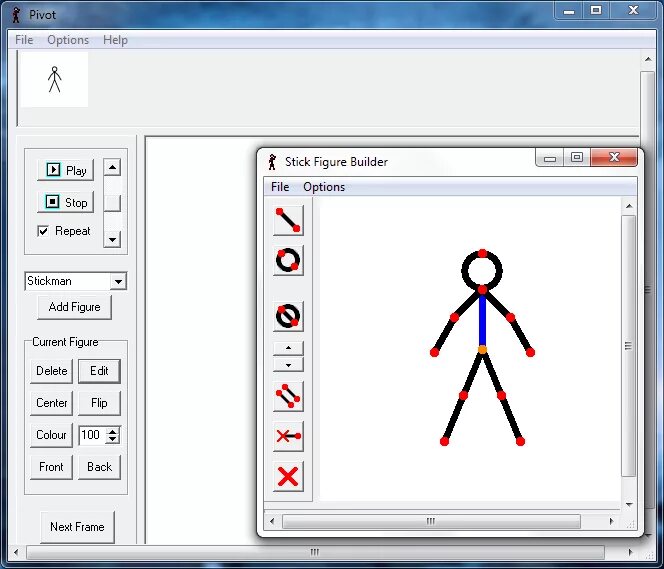
Task: Click the red handle atop the head
Action: [482, 254]
